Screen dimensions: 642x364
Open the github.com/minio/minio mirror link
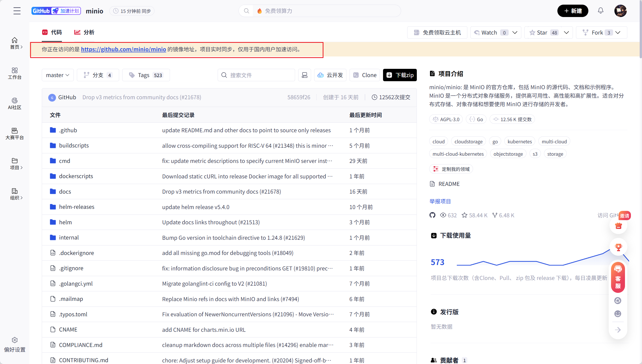(123, 49)
